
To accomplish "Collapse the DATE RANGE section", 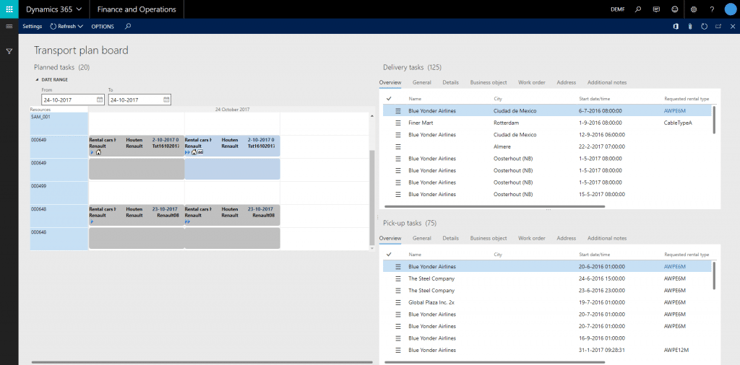I will pos(51,80).
